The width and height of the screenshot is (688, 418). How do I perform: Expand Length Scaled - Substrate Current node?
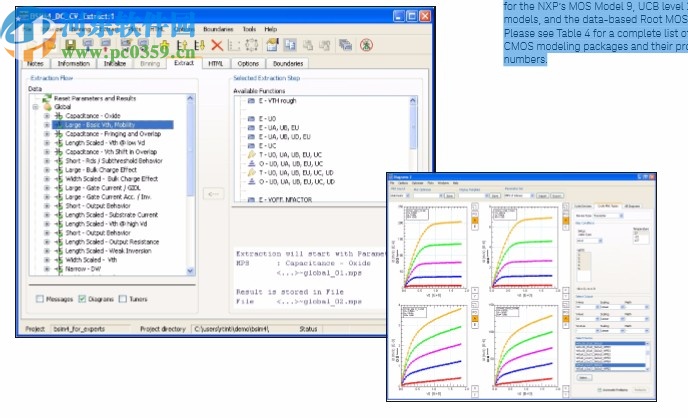click(47, 215)
